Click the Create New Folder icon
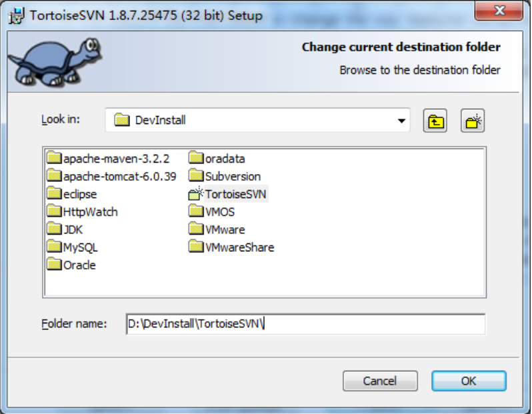This screenshot has width=532, height=414. pos(473,121)
